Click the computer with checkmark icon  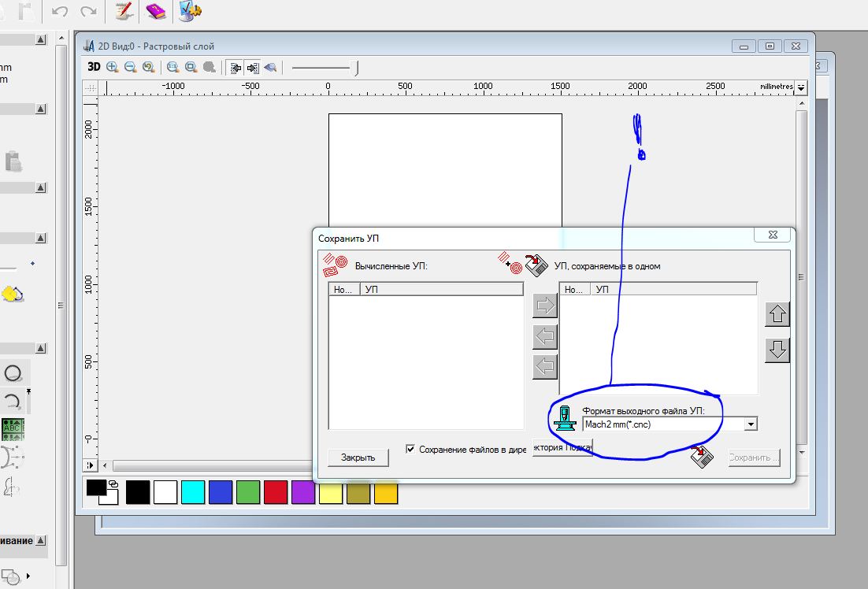(190, 11)
